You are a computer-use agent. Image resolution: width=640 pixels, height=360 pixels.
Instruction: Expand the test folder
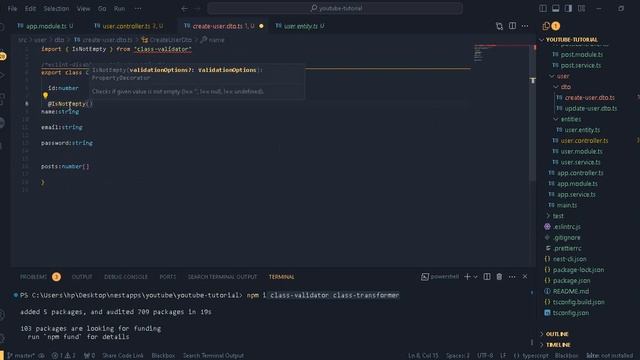pyautogui.click(x=558, y=216)
